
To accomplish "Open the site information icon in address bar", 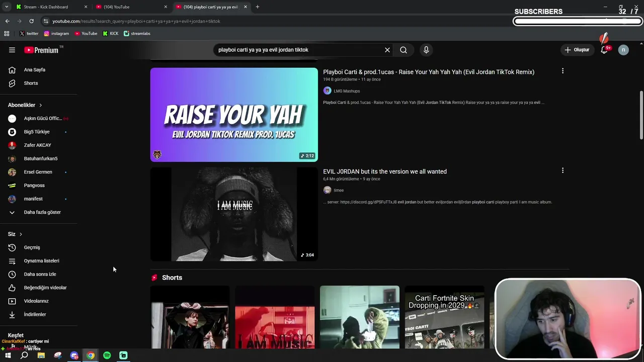I will tap(46, 21).
